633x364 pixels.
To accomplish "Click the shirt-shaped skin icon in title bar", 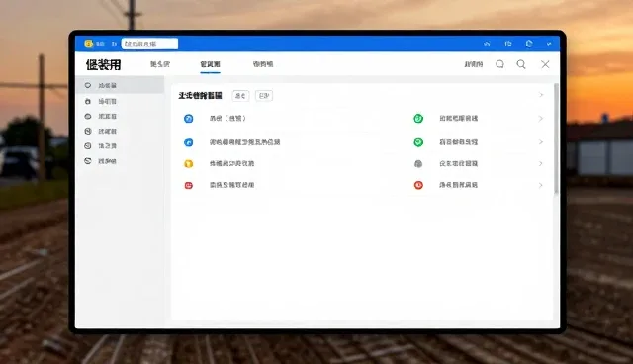I will coord(529,44).
